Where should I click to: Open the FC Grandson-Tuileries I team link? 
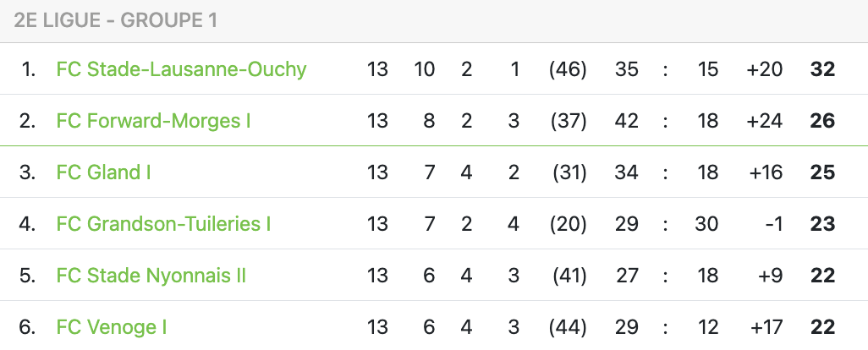coord(163,223)
